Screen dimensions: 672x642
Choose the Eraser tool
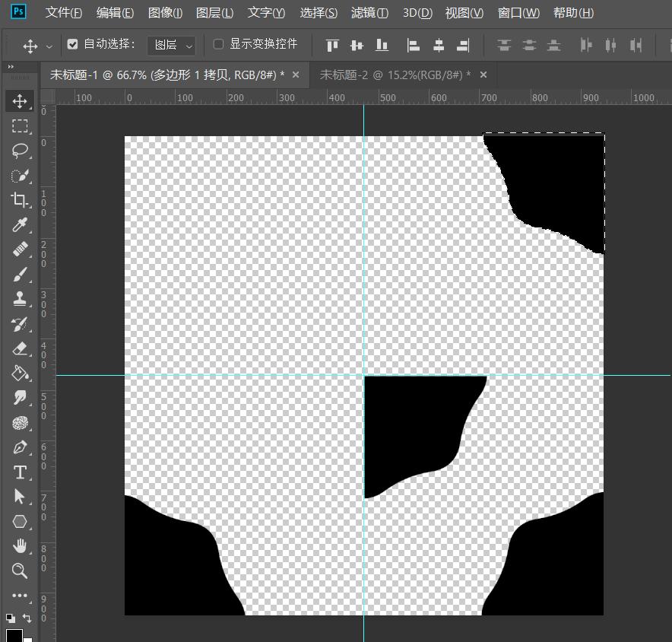20,348
